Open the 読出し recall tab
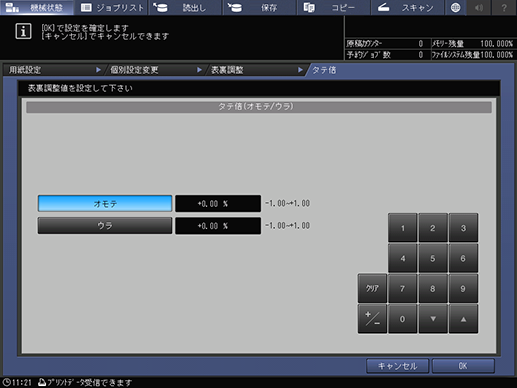This screenshot has height=388, width=517. 185,7
